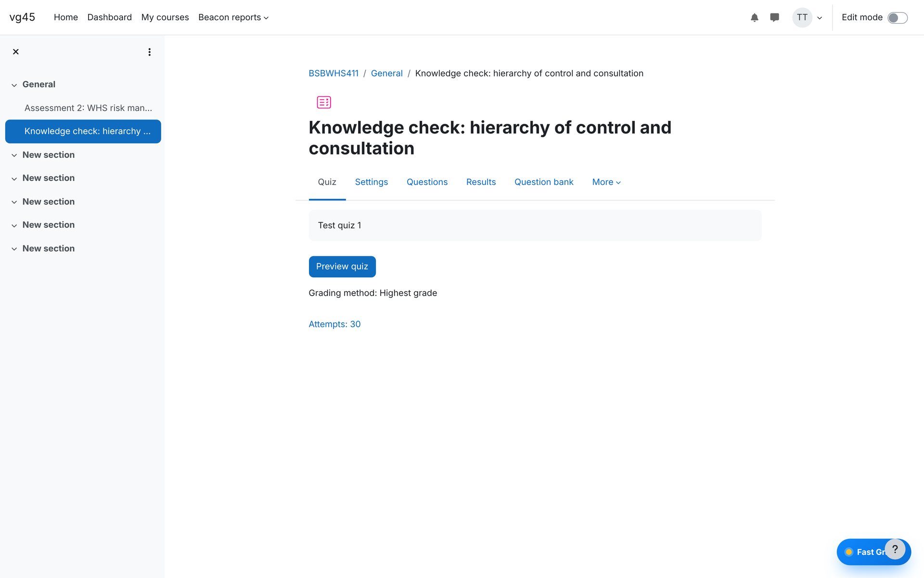Go to BSBWHS411 breadcrumb link
This screenshot has height=578, width=924.
click(334, 73)
